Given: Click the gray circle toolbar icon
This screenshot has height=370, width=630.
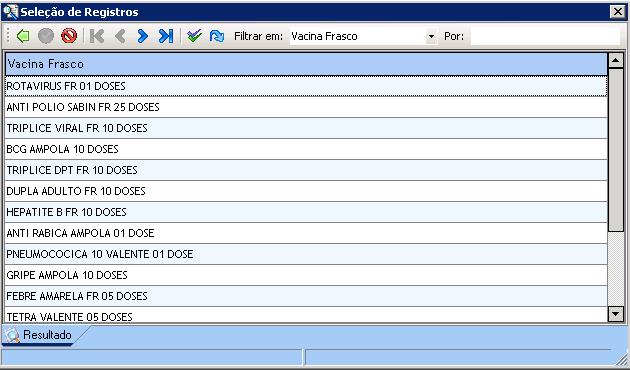Looking at the screenshot, I should (46, 37).
